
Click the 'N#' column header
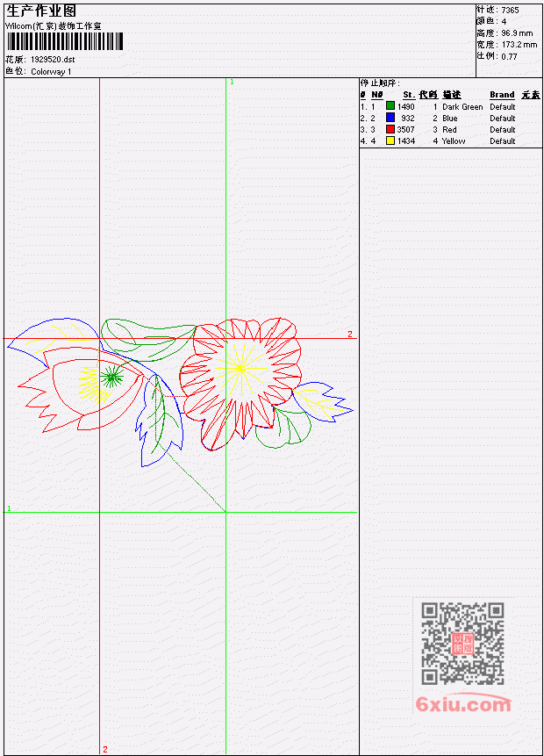[376, 95]
